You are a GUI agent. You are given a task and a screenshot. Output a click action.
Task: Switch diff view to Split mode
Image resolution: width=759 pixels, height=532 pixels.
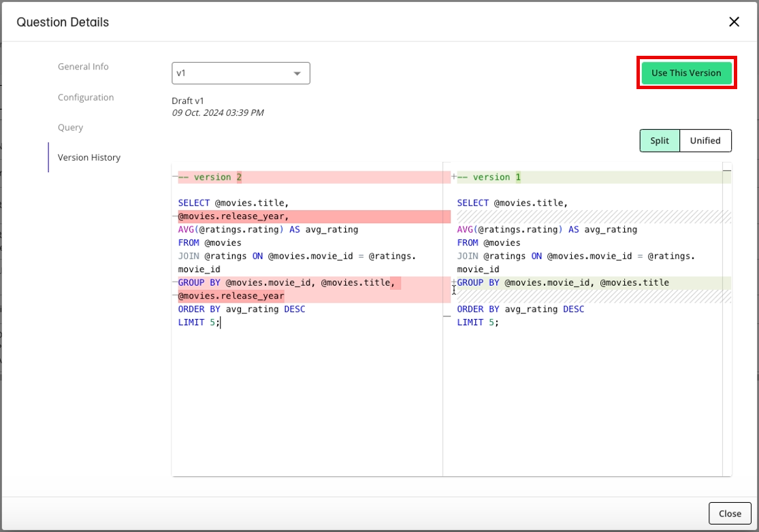[x=659, y=141]
